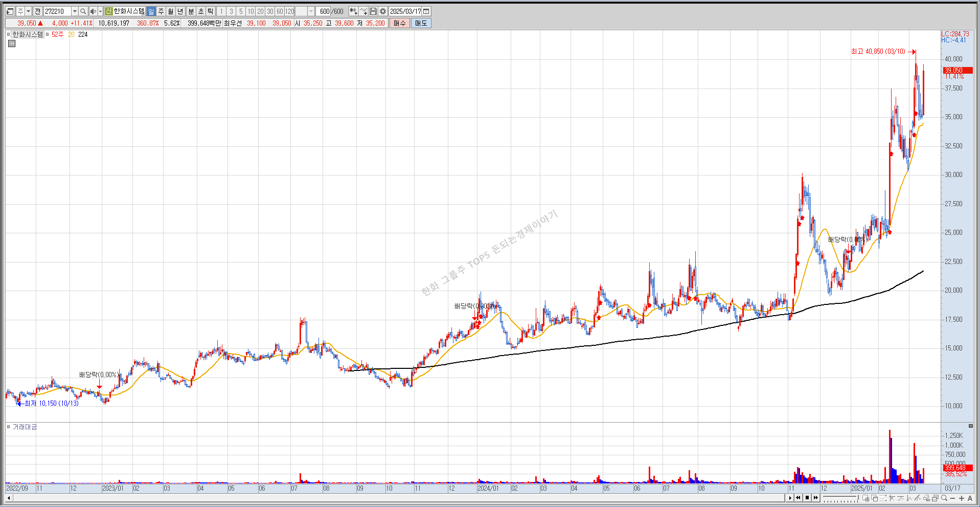Toggle the small square before 한화시스템 legend
This screenshot has width=980, height=507.
(8, 34)
